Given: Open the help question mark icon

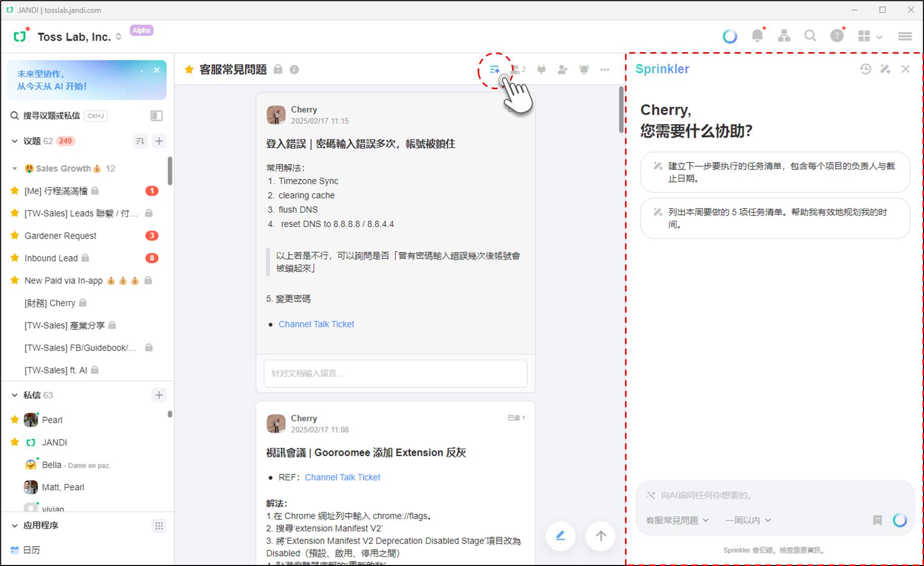Looking at the screenshot, I should pyautogui.click(x=837, y=36).
